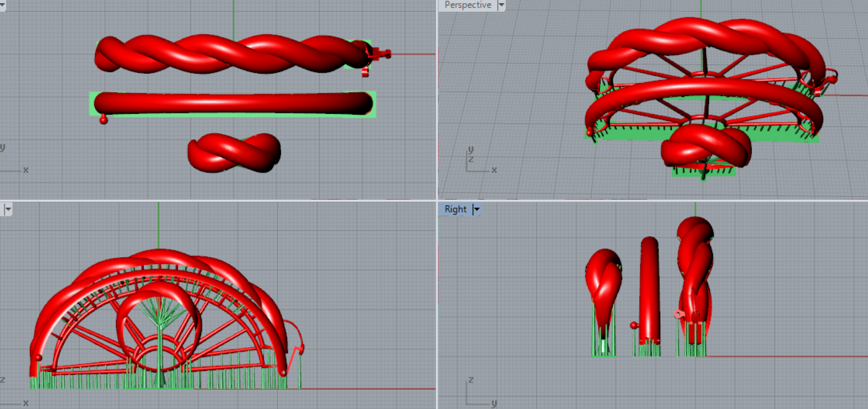Click the vertical divider between top viewports
Screen dimensions: 868x409
click(x=437, y=99)
